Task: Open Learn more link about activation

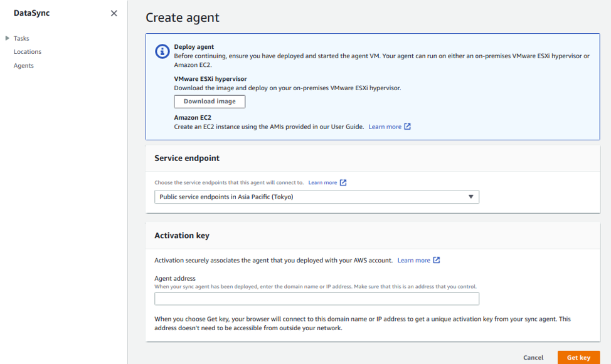Action: click(x=413, y=260)
